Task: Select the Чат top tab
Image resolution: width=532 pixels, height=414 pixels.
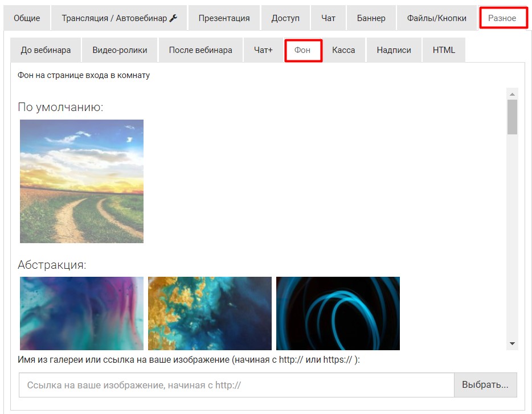Action: click(x=328, y=18)
